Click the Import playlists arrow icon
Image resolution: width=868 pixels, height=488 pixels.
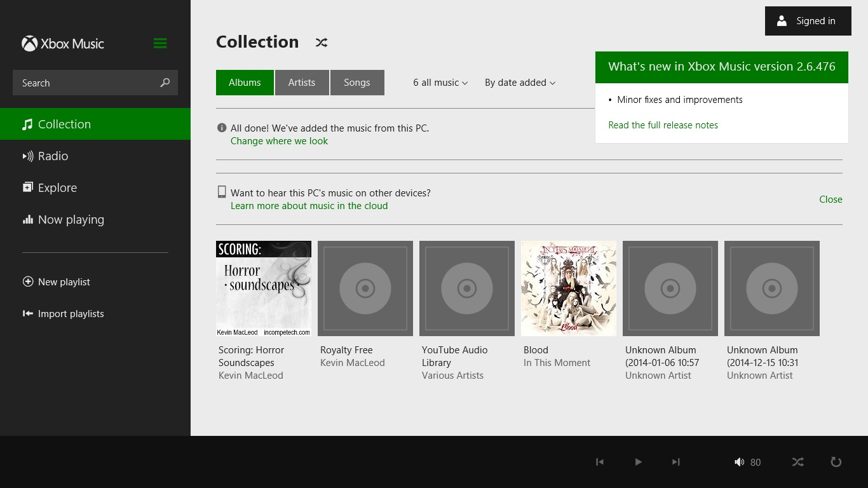pos(28,313)
